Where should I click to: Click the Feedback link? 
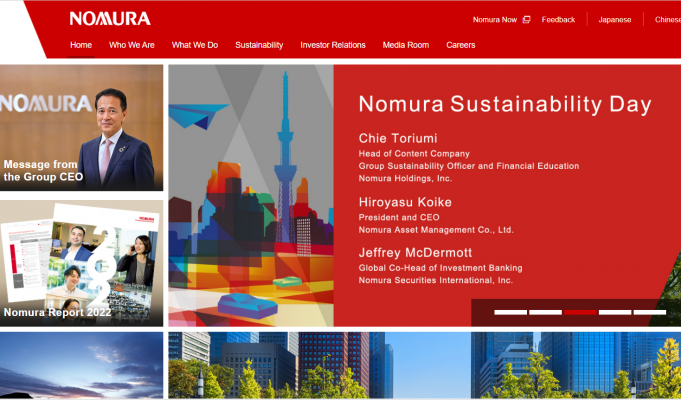pyautogui.click(x=558, y=20)
